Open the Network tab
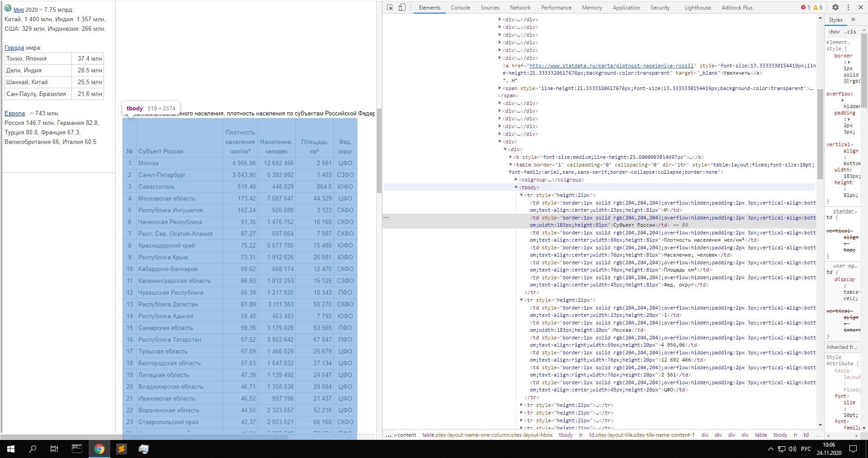Screen dimensions: 868x458 click(x=520, y=8)
